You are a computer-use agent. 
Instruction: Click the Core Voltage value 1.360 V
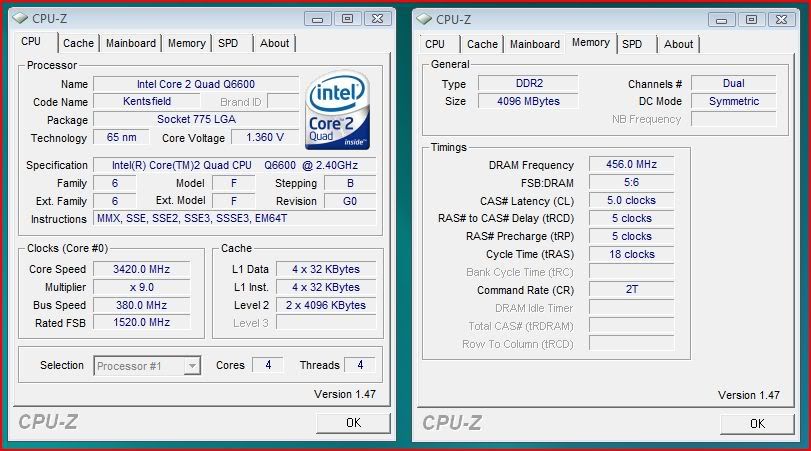(x=265, y=138)
